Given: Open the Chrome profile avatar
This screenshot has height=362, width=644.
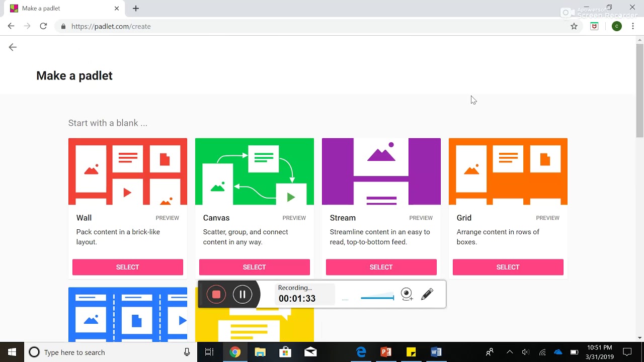Looking at the screenshot, I should click(x=616, y=26).
